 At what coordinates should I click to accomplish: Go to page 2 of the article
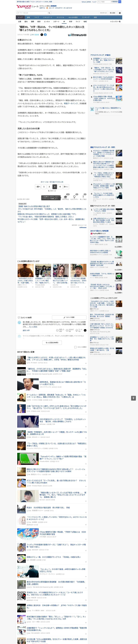(x=49, y=187)
